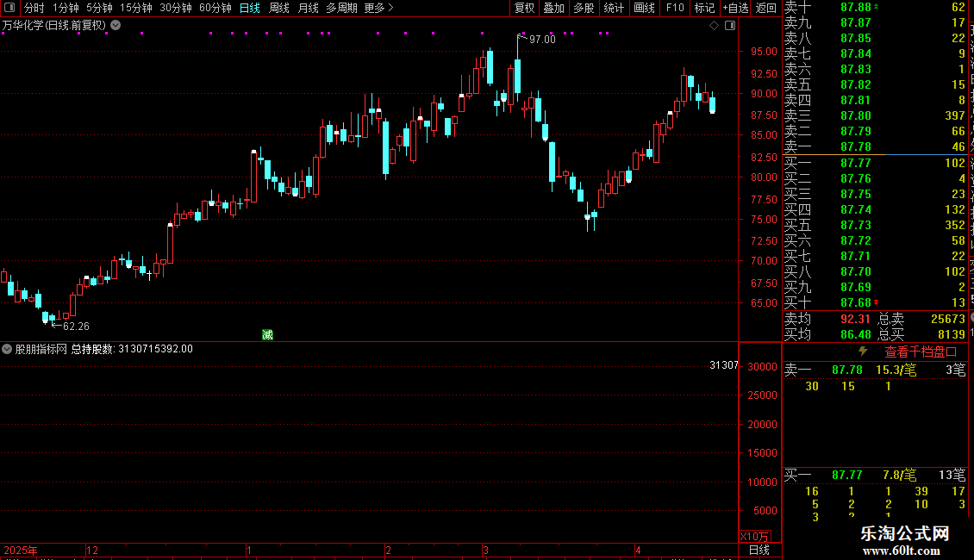Screen dimensions: 974x560
Task: Toggle the side panel icon above chart
Action: 731,26
